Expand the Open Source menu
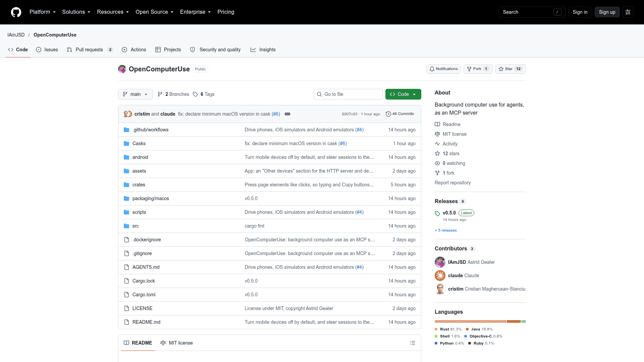644x362 pixels. [155, 12]
